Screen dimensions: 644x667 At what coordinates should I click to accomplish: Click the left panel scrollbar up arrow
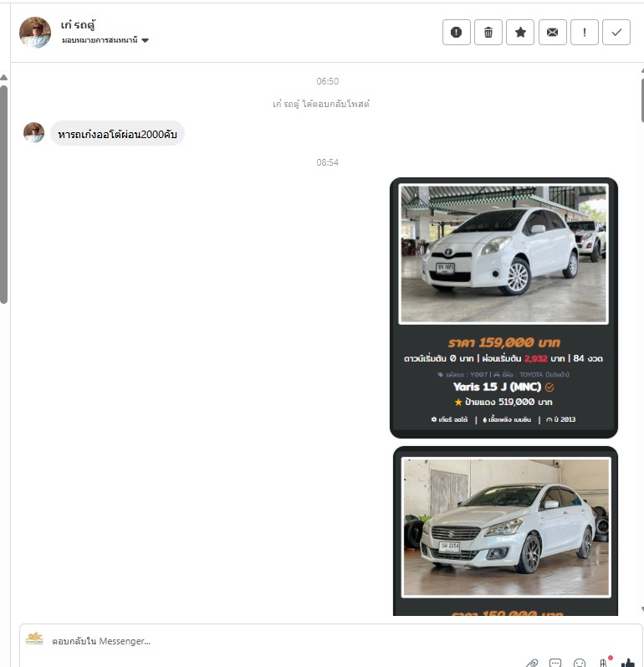(3, 78)
